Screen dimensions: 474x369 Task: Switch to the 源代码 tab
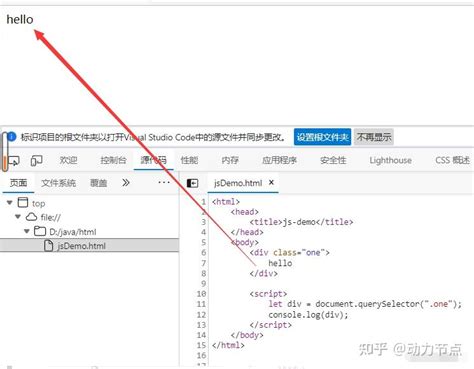pyautogui.click(x=153, y=160)
